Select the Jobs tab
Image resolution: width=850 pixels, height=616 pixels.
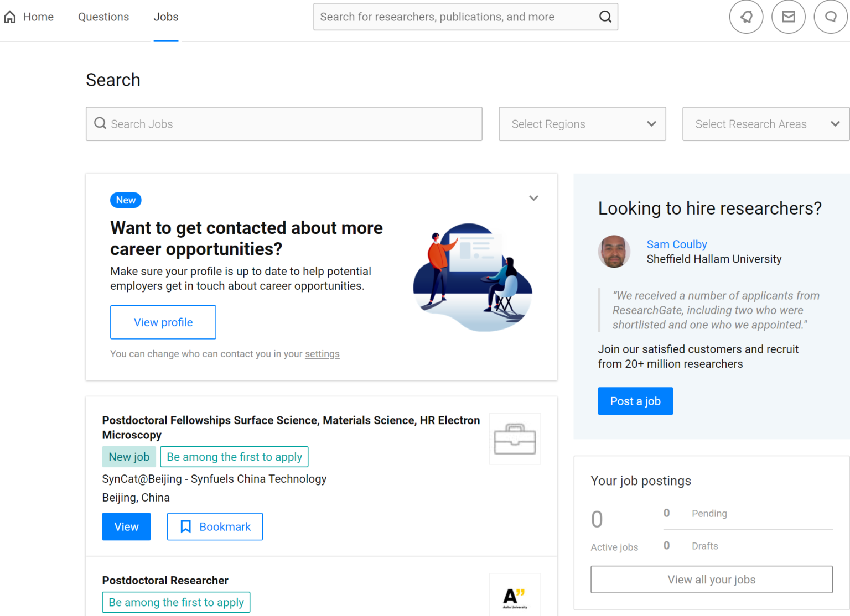165,17
